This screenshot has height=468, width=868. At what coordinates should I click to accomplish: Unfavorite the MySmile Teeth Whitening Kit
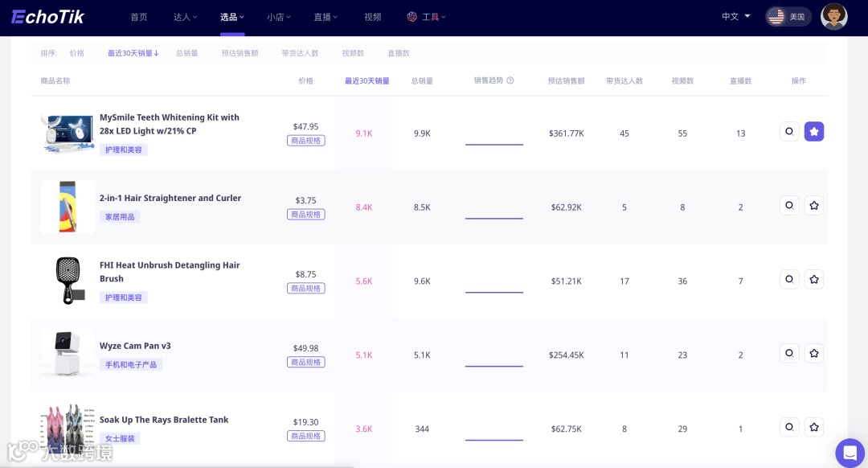tap(813, 132)
